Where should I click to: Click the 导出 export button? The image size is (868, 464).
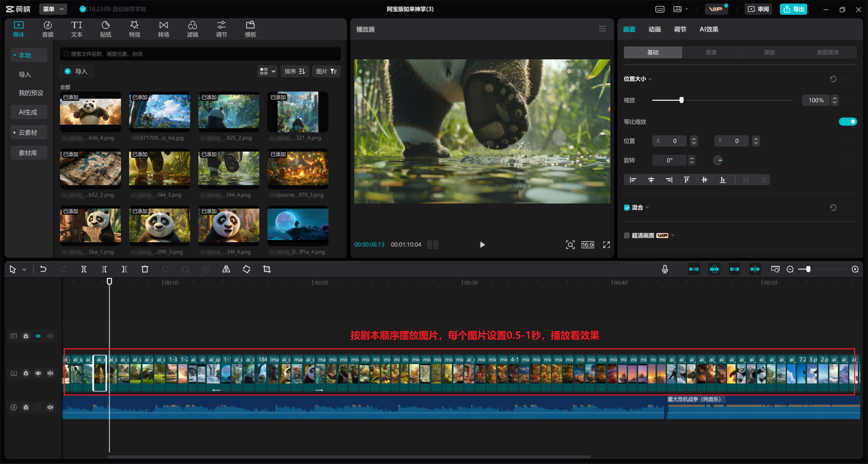[x=793, y=9]
